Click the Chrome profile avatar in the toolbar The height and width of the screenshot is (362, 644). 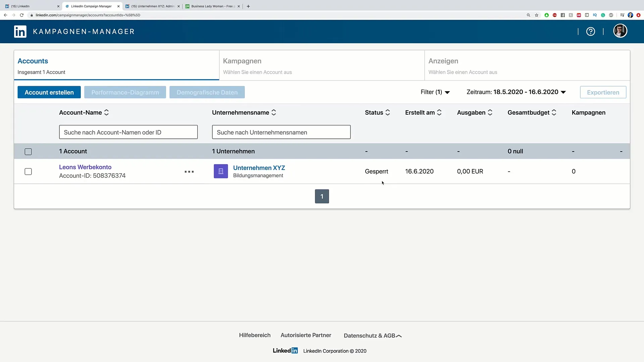coord(630,15)
